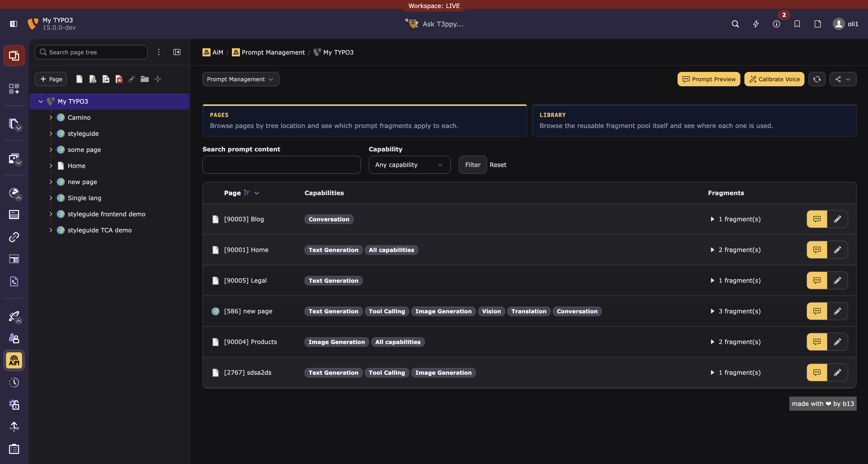Focus the Search page tree field
Screen dimensions: 868x464
pyautogui.click(x=91, y=52)
